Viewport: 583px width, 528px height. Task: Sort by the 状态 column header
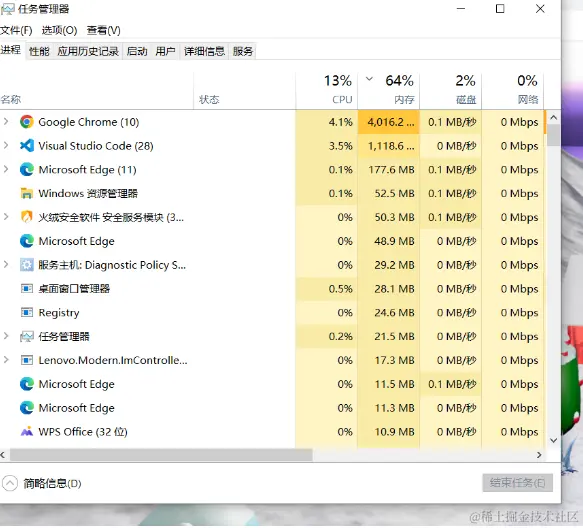245,91
